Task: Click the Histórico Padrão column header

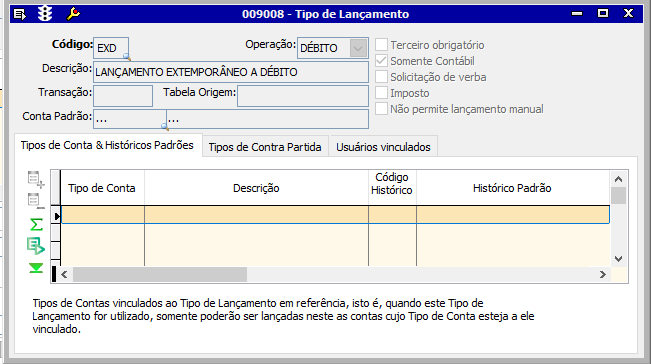Action: (513, 188)
